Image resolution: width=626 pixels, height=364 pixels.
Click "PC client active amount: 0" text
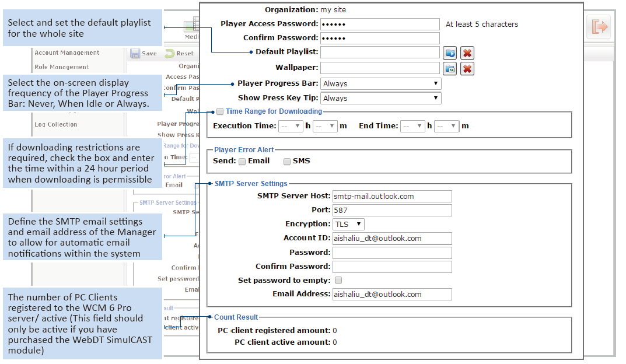(286, 342)
